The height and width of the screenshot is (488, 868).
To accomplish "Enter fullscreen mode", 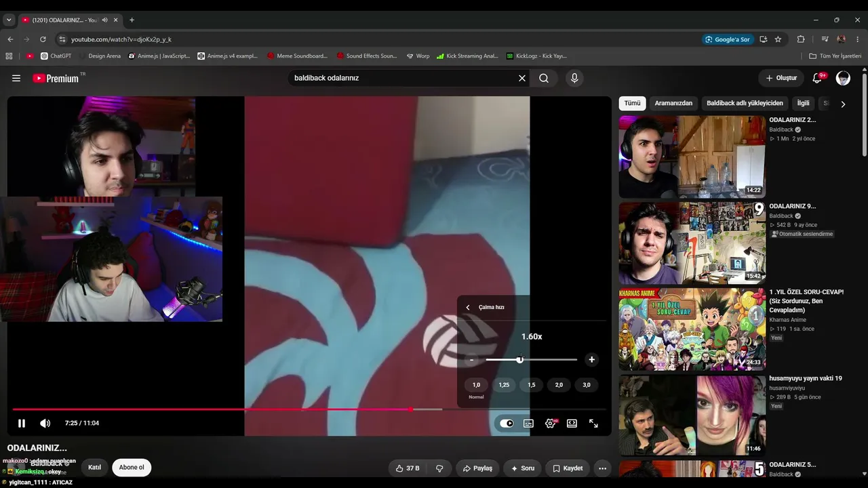I will pos(593,423).
